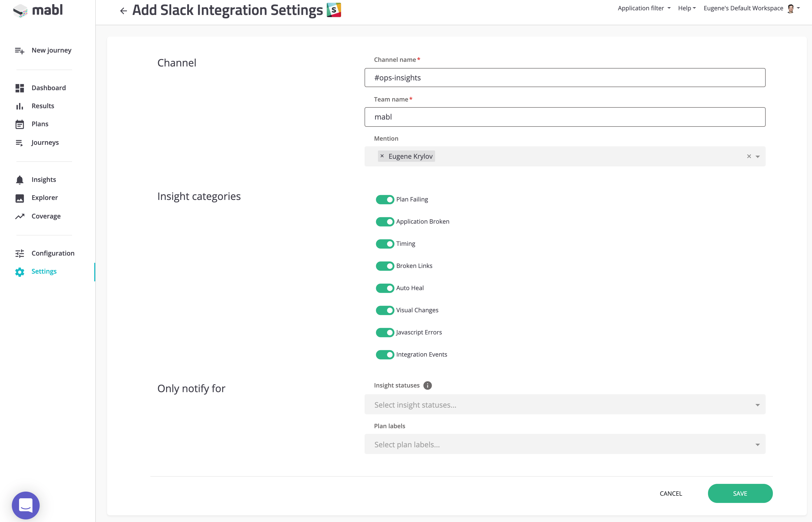Click the Configuration sliders icon

20,254
